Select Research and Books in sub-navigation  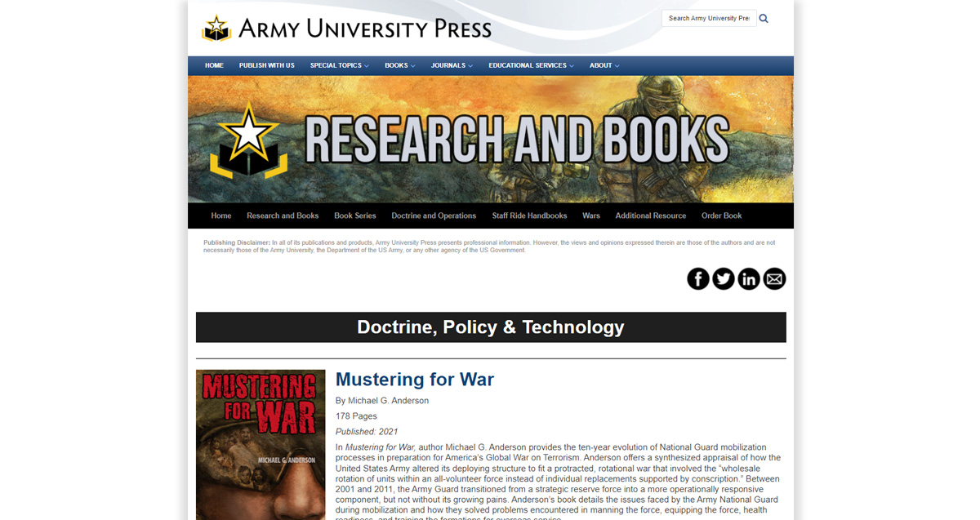(283, 216)
